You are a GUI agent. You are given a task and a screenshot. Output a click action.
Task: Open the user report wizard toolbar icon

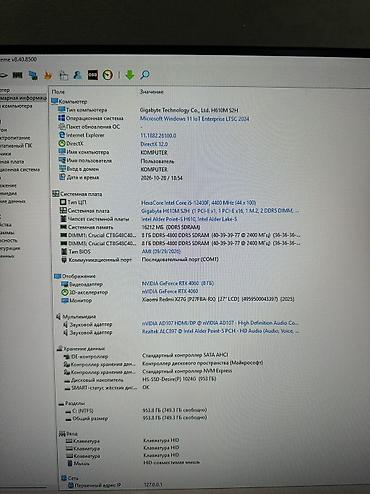pyautogui.click(x=78, y=75)
